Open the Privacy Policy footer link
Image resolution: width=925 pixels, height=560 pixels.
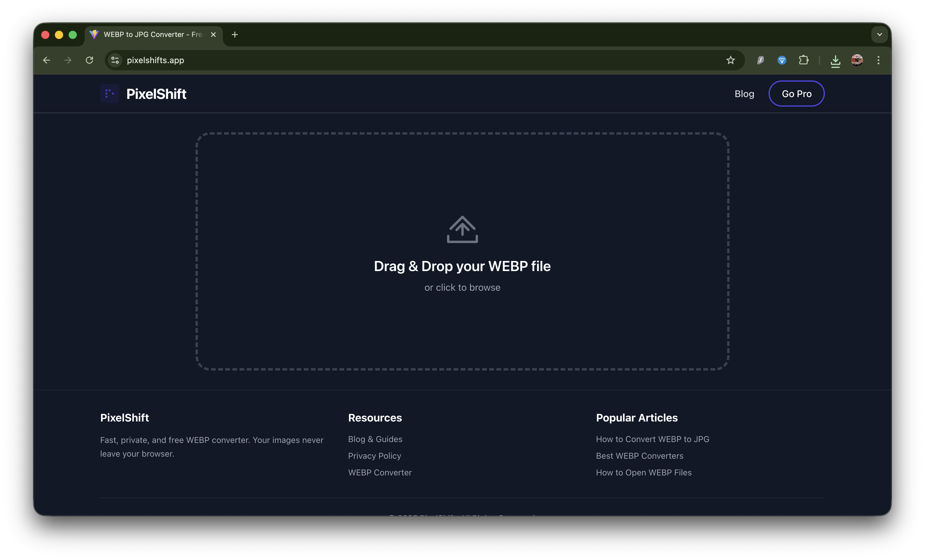374,456
